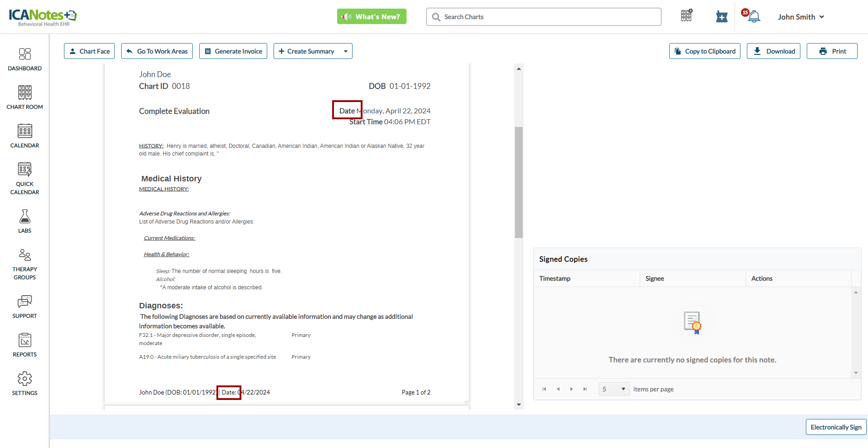Click Copy to Clipboard button
This screenshot has width=868, height=448.
pos(705,51)
